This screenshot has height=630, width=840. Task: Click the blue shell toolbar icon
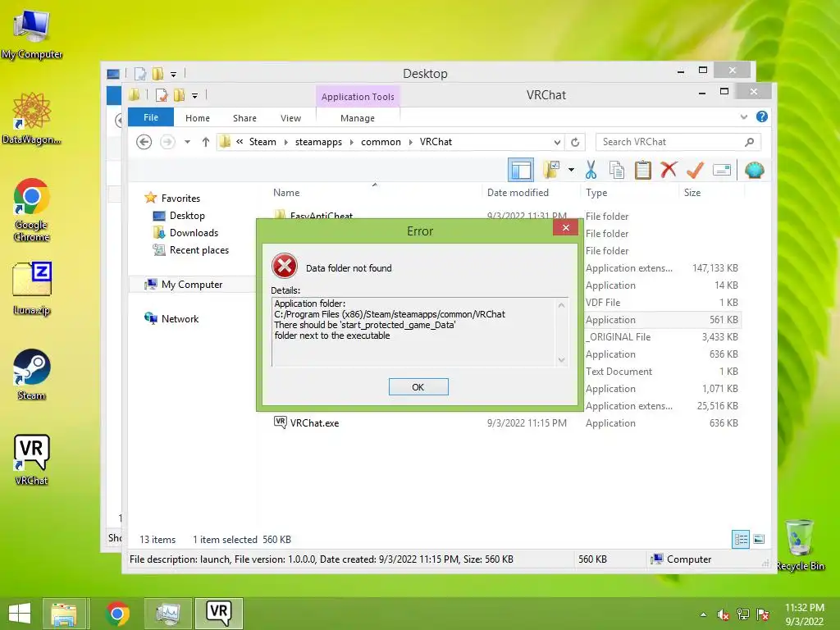coord(755,171)
